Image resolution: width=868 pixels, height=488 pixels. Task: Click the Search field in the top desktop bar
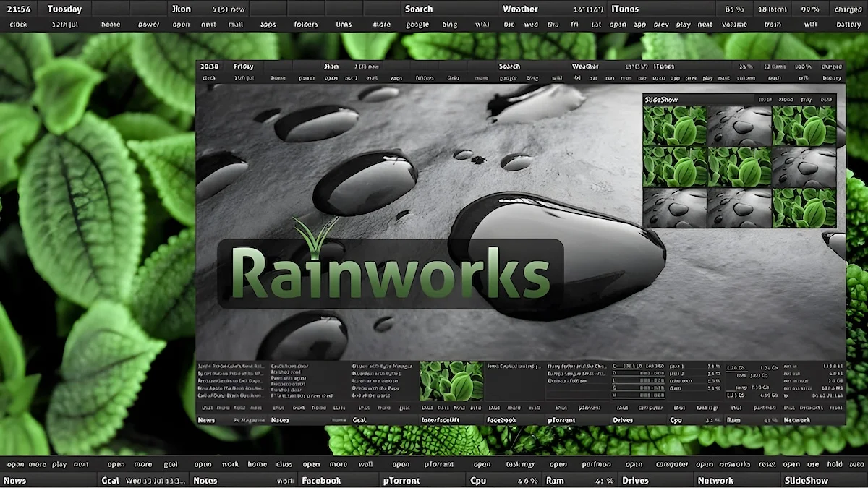tap(448, 9)
